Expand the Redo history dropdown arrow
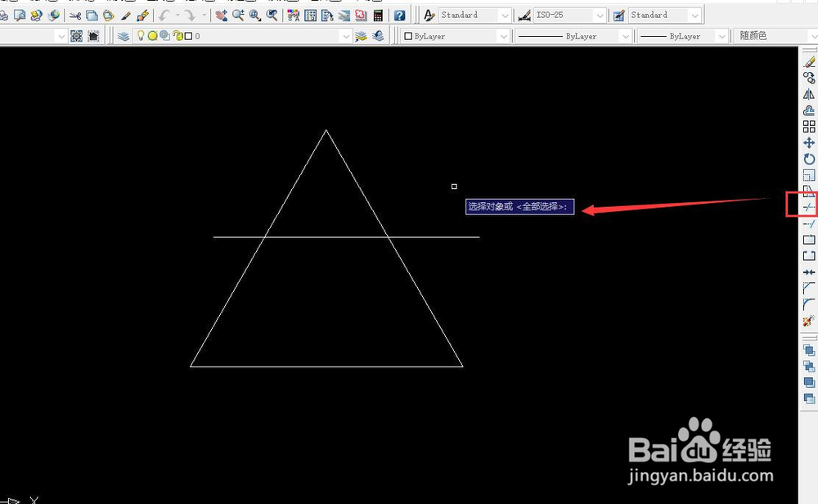 pos(204,15)
